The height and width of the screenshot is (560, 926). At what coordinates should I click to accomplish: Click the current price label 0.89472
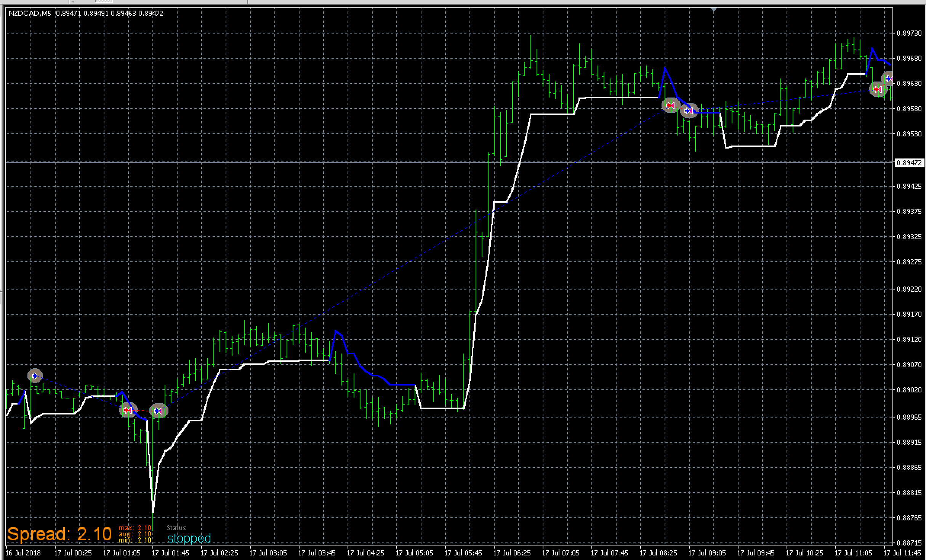tap(909, 163)
